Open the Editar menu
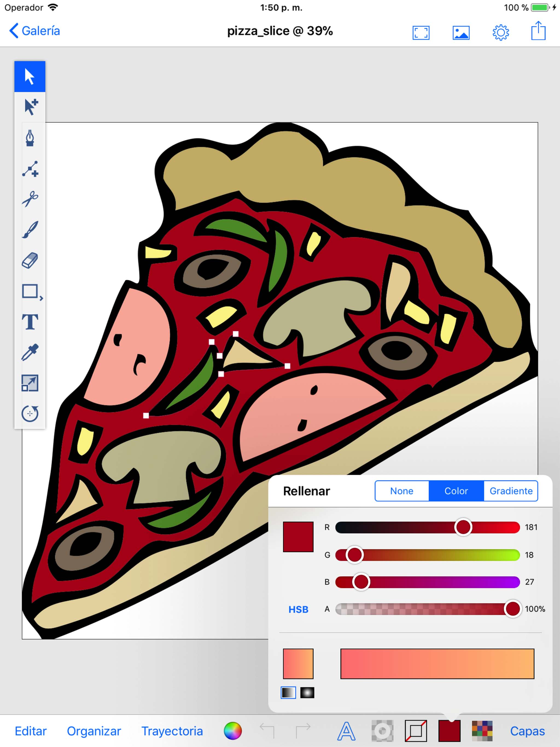This screenshot has width=560, height=747. pyautogui.click(x=30, y=731)
